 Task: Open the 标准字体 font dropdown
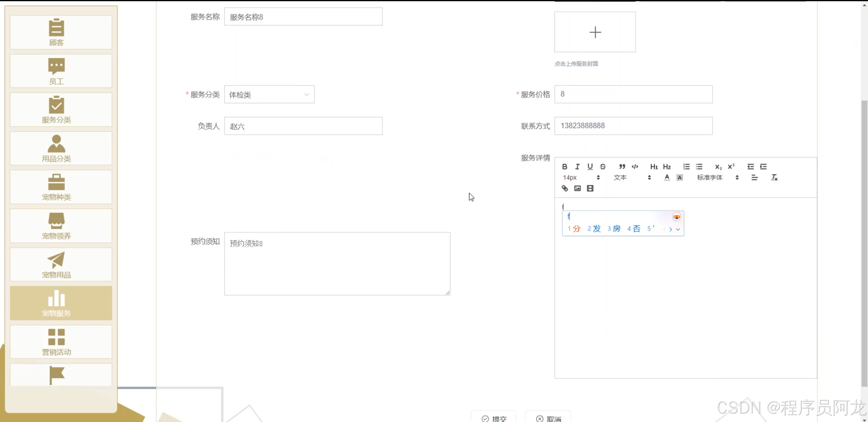tap(717, 177)
